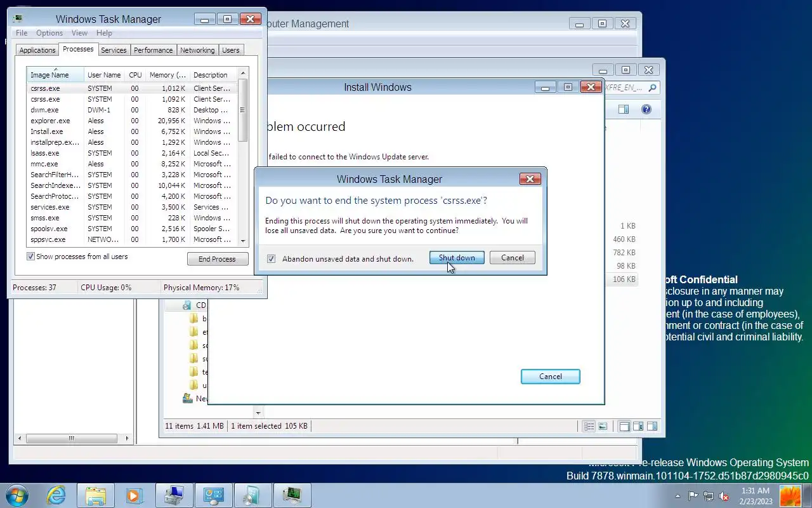Select the mmc.exe process row
The image size is (812, 508).
(x=132, y=164)
